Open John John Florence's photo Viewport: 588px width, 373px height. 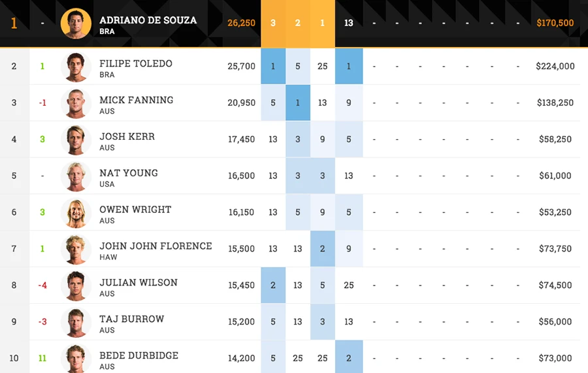pos(76,250)
